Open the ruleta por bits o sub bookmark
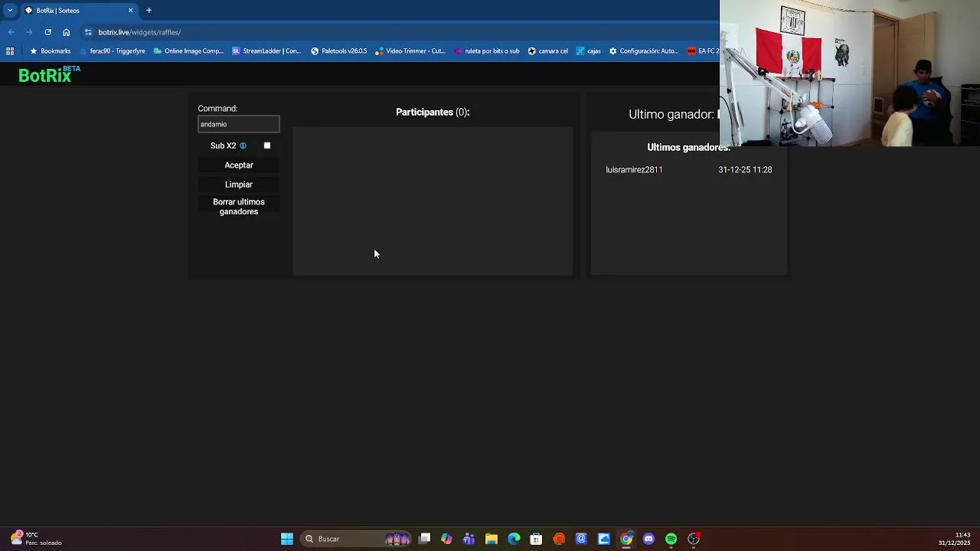 pos(486,51)
